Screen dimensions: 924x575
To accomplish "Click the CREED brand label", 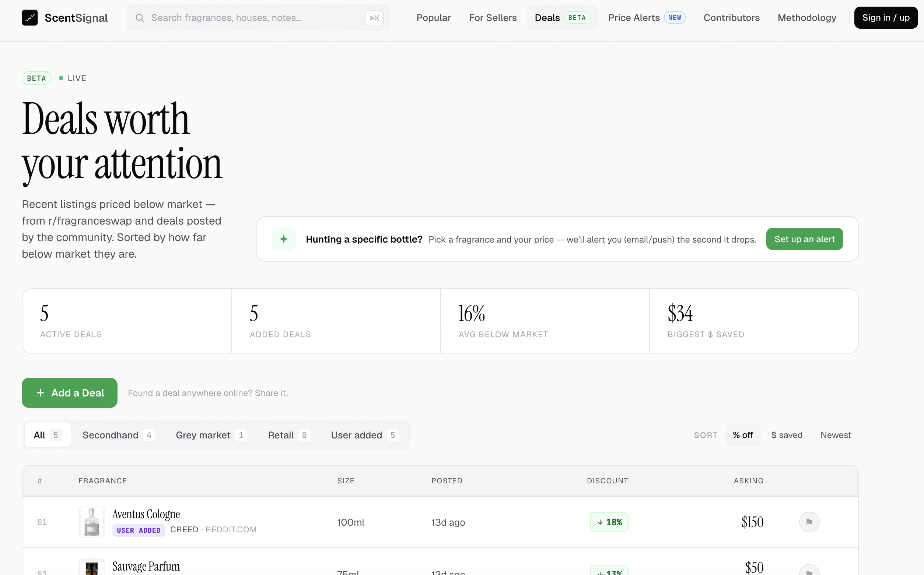I will point(184,529).
